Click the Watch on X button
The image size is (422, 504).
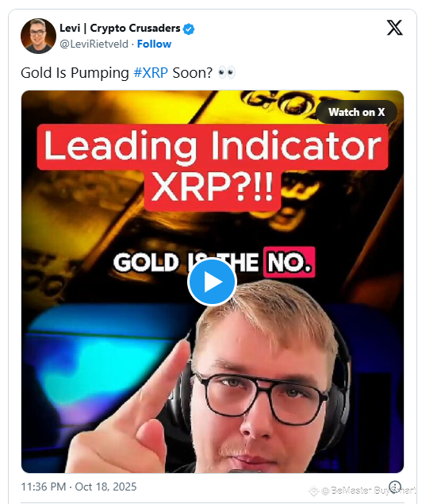[x=356, y=112]
